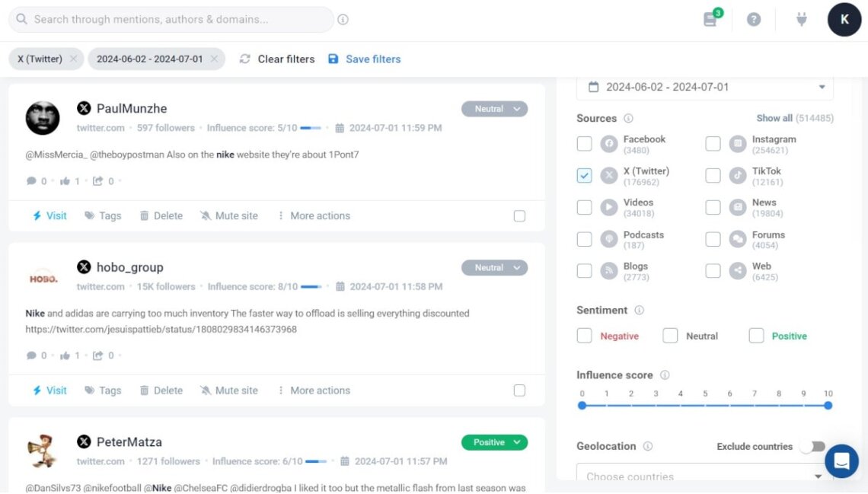Image resolution: width=868 pixels, height=494 pixels.
Task: Click the News source icon
Action: [737, 207]
